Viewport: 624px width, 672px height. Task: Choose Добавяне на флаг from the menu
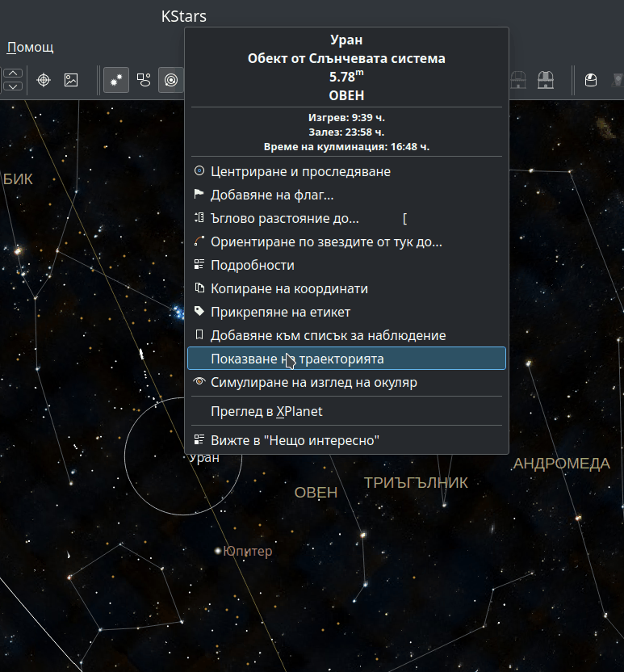point(272,195)
